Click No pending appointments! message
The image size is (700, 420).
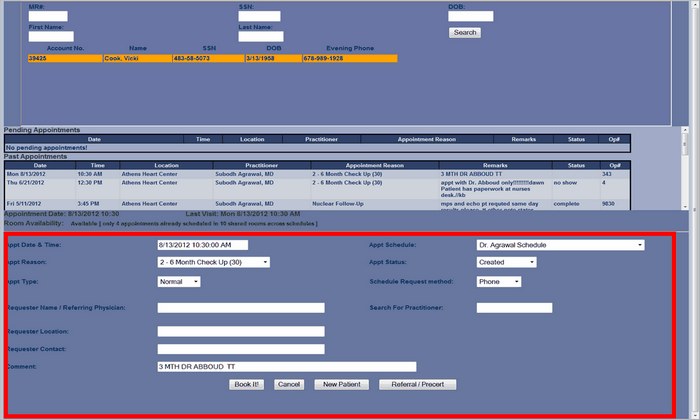coord(46,148)
